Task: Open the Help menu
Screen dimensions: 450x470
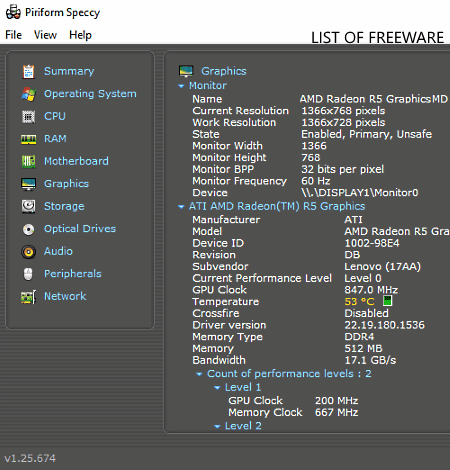Action: click(x=80, y=35)
